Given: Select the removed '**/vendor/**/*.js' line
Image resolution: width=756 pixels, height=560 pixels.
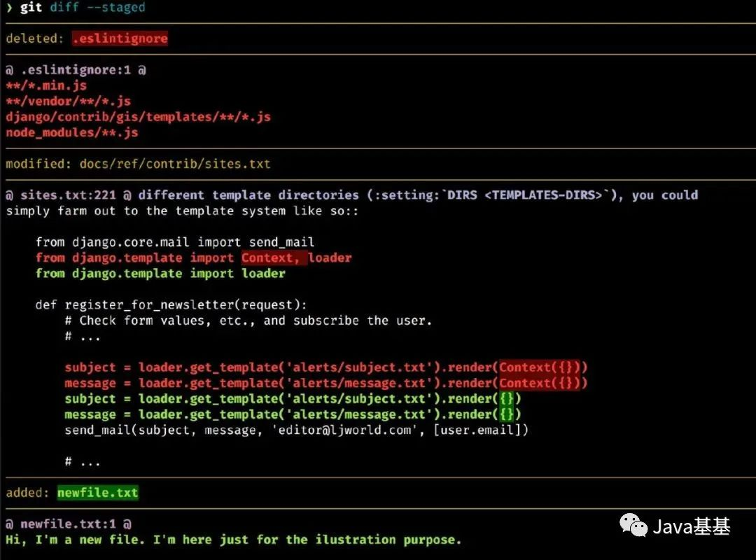Looking at the screenshot, I should [x=69, y=101].
